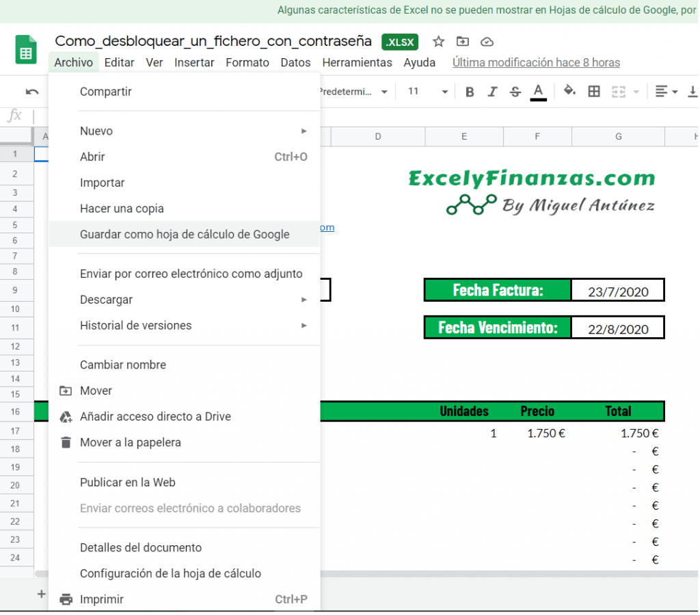Screen dimensions: 700x615
Task: Select the row 17 header
Action: click(x=15, y=431)
